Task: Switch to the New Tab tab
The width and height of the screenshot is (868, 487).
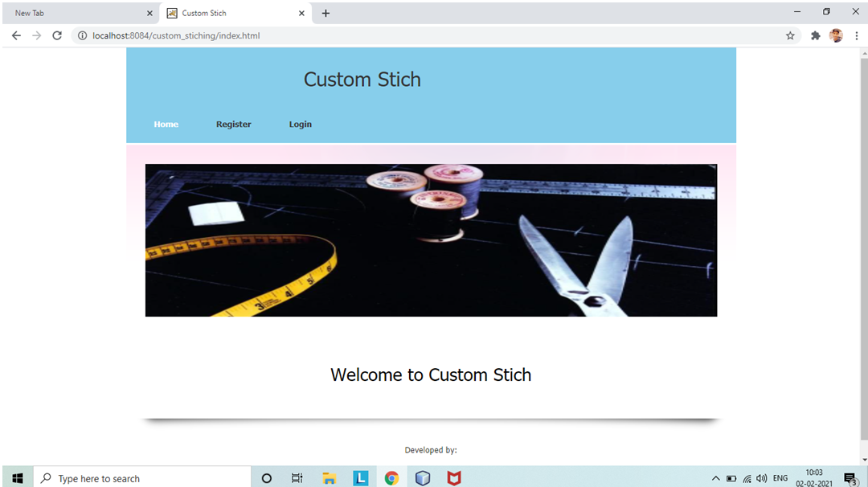Action: [80, 14]
